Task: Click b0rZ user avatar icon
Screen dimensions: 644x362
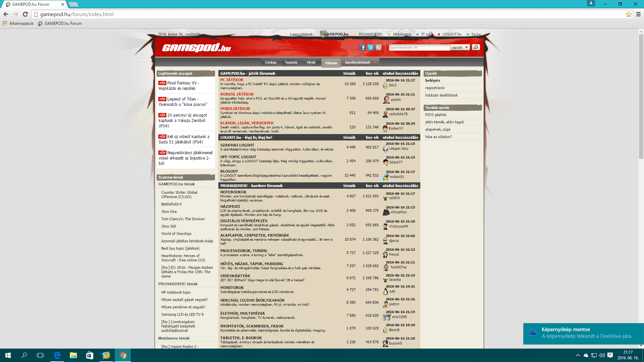Action: tap(385, 85)
